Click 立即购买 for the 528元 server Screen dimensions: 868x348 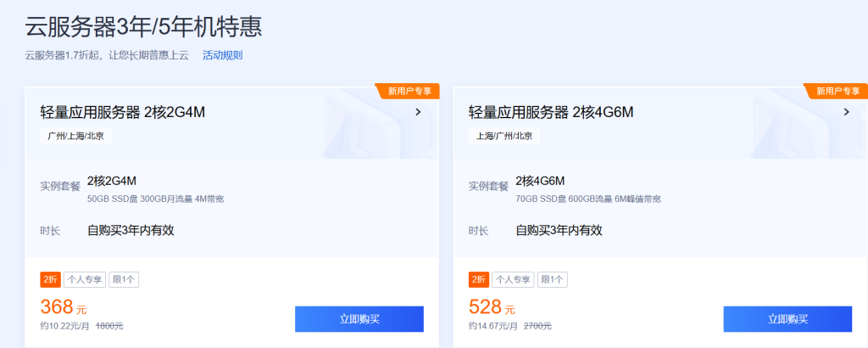(x=787, y=319)
